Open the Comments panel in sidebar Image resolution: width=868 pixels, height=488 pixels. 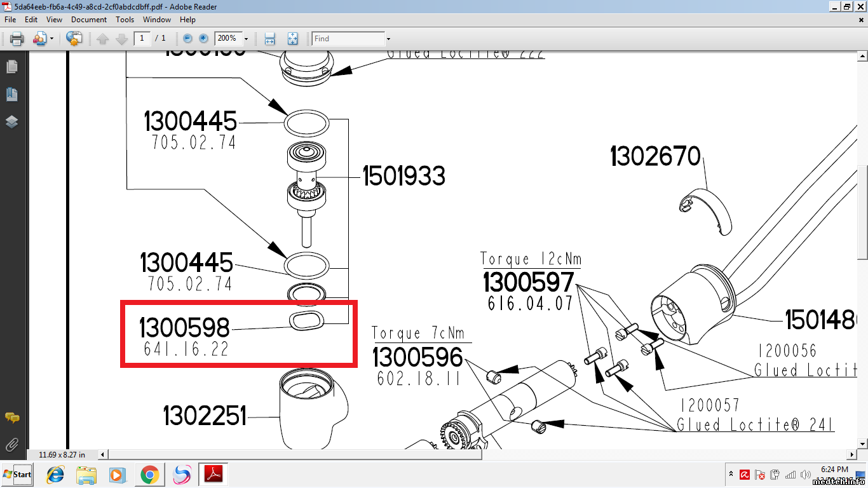point(11,417)
